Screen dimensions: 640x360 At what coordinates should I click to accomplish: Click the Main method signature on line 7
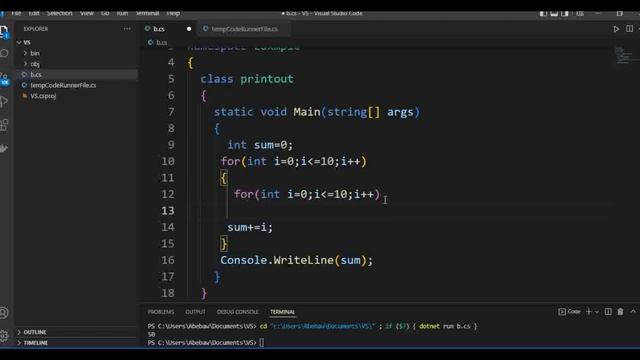click(x=317, y=112)
